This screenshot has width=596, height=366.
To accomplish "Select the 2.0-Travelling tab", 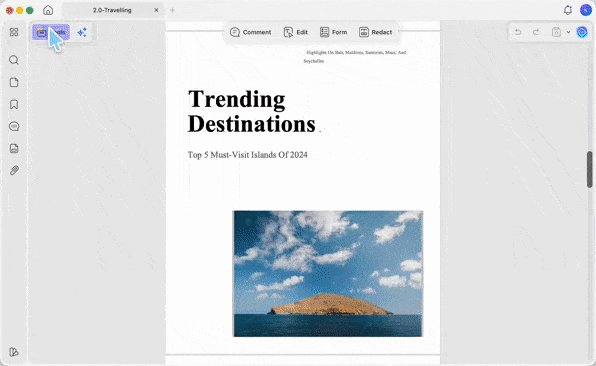I will click(112, 10).
